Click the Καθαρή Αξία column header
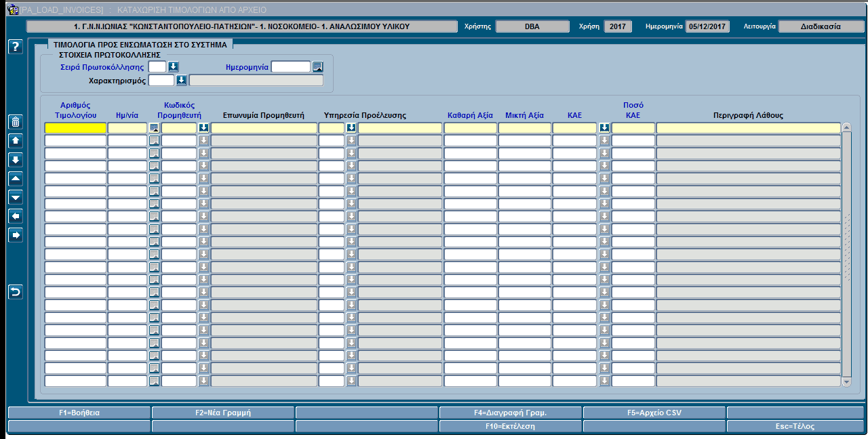Screen dimensions: 868x439 tap(470, 115)
